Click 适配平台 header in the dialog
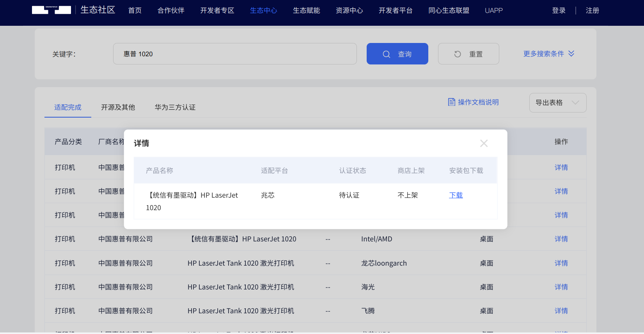The width and height of the screenshot is (644, 334). [275, 171]
